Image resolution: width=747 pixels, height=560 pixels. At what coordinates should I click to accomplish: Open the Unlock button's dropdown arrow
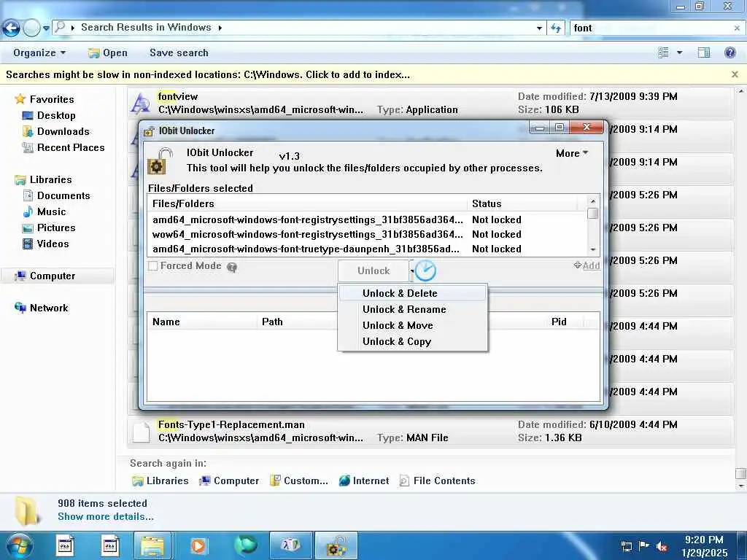pyautogui.click(x=411, y=271)
